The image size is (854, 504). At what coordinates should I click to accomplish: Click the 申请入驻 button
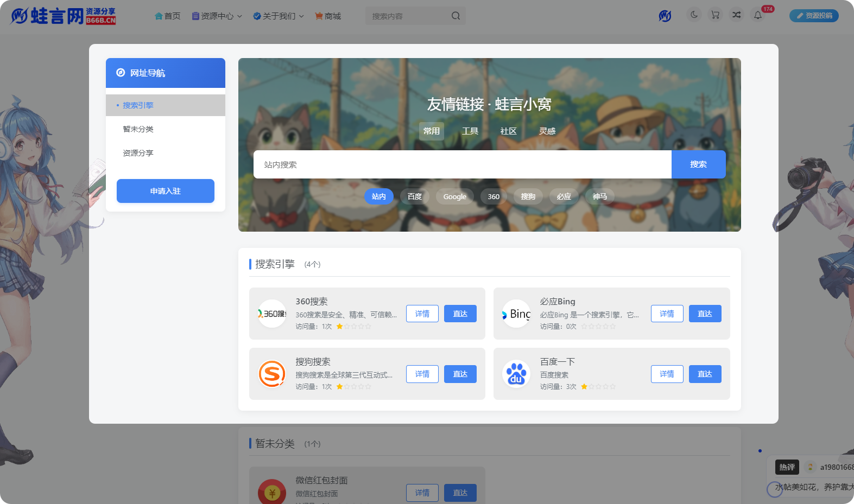[166, 191]
